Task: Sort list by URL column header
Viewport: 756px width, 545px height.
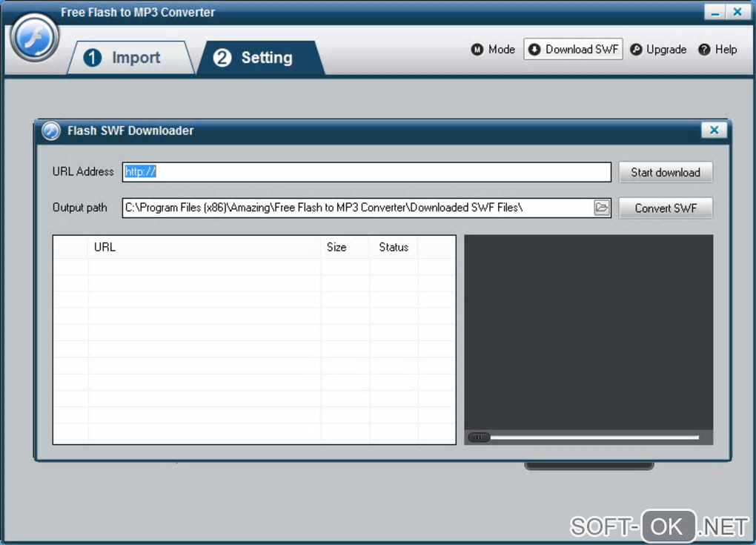Action: click(205, 247)
